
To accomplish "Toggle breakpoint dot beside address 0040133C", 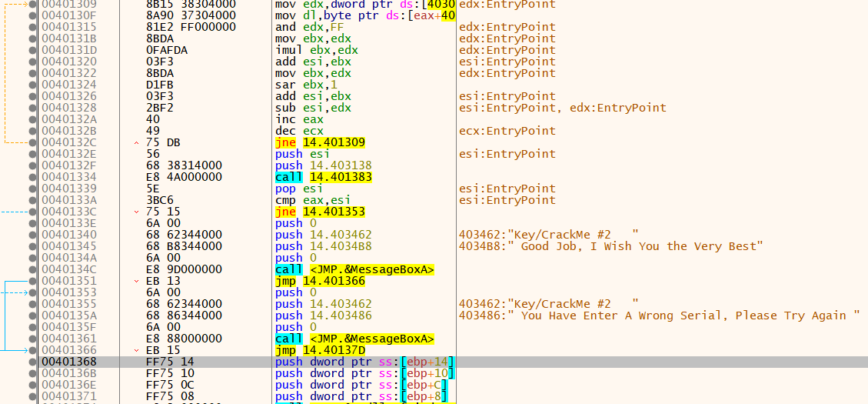I will click(32, 212).
